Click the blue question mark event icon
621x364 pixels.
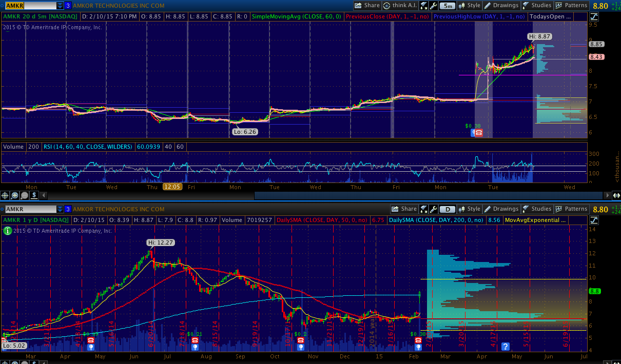[x=506, y=346]
